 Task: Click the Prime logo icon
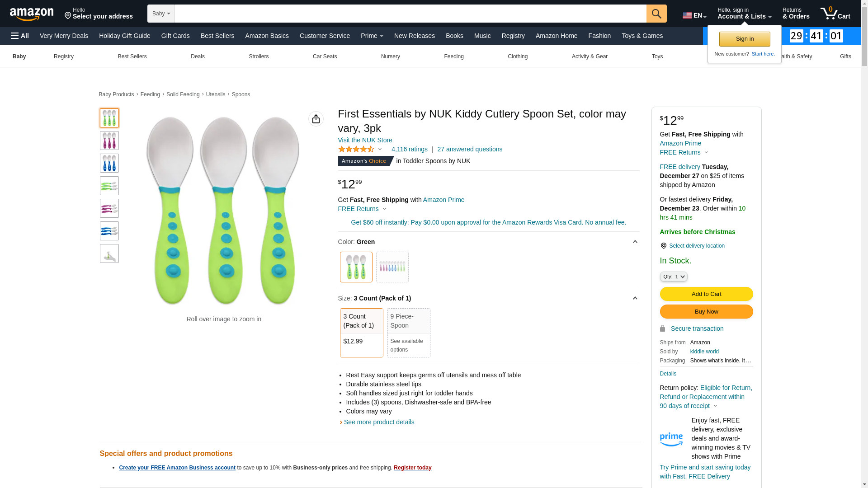click(x=671, y=439)
